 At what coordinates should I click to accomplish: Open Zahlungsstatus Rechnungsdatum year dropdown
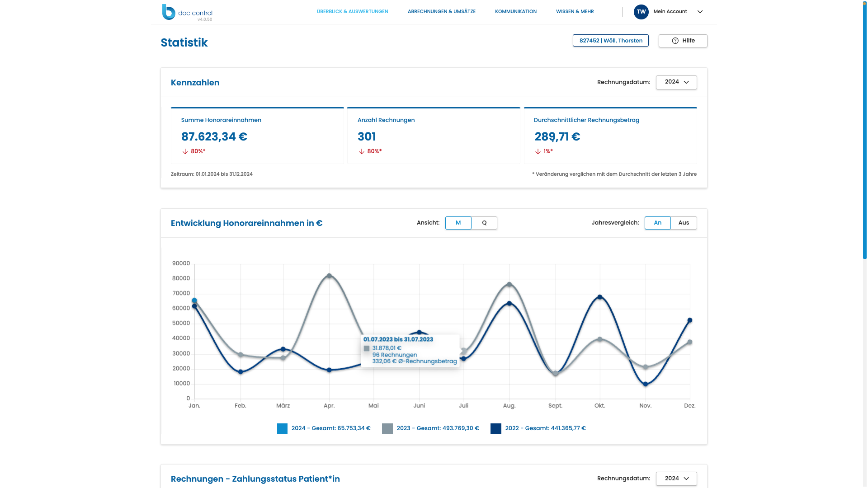click(676, 479)
